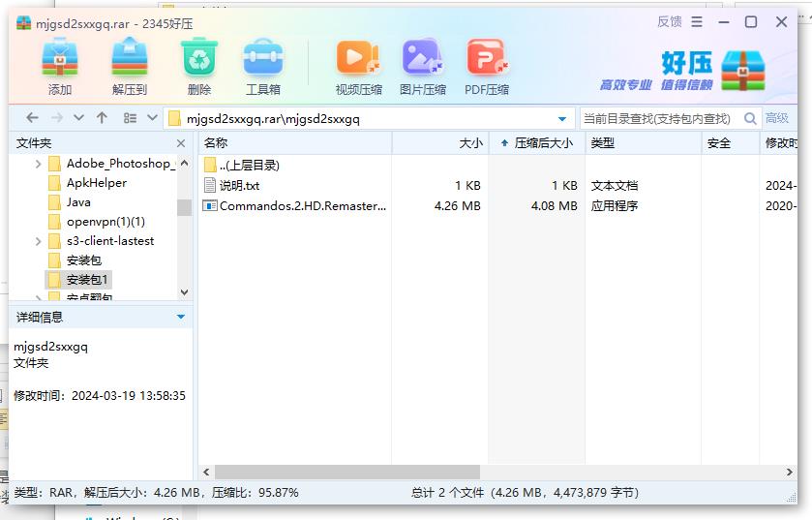Click the window resize grip corner

coord(792,499)
